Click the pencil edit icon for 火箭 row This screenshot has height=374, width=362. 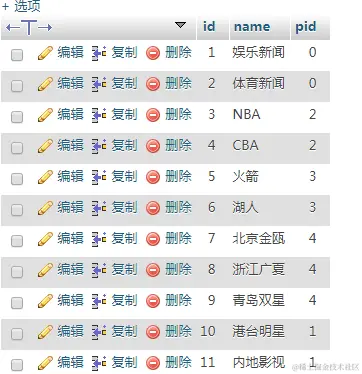(45, 177)
